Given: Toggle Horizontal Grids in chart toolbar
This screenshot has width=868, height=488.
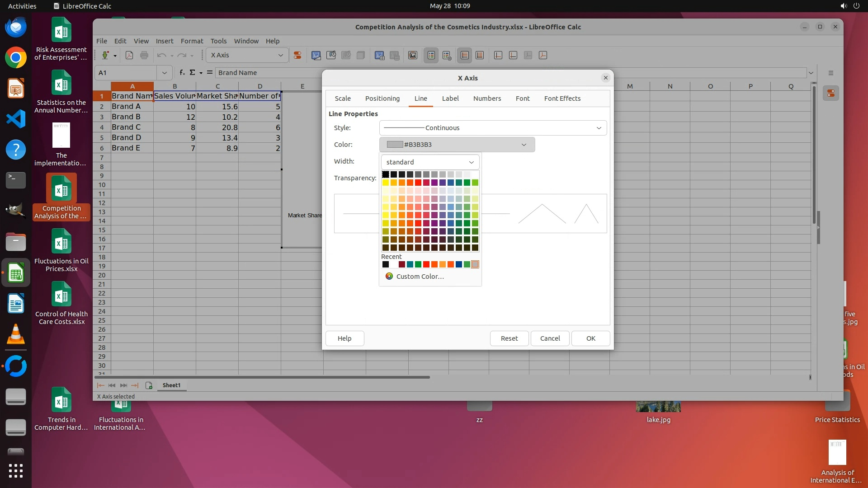Looking at the screenshot, I should (x=464, y=55).
